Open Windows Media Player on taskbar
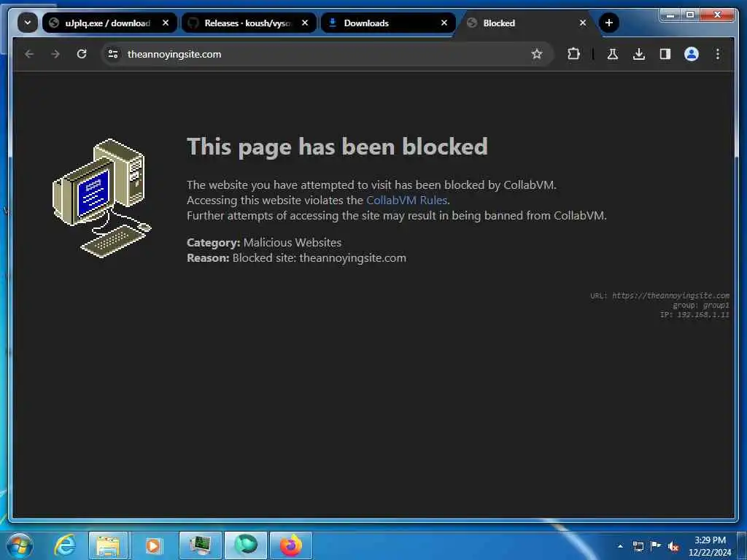The image size is (747, 560). coord(153,545)
